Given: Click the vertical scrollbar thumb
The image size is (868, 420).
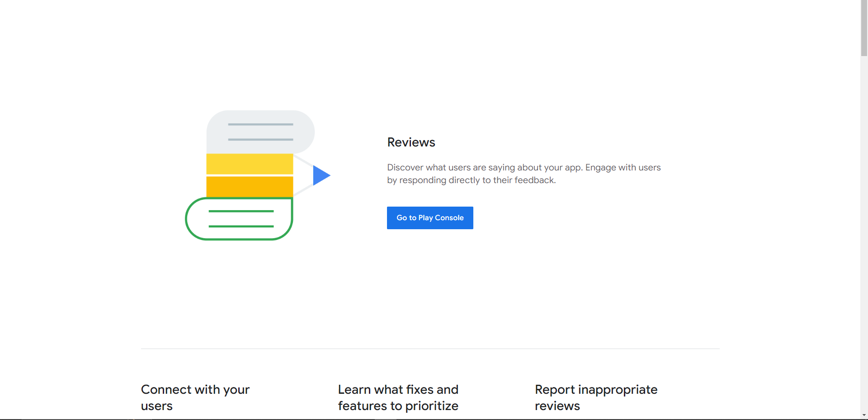Looking at the screenshot, I should click(864, 28).
